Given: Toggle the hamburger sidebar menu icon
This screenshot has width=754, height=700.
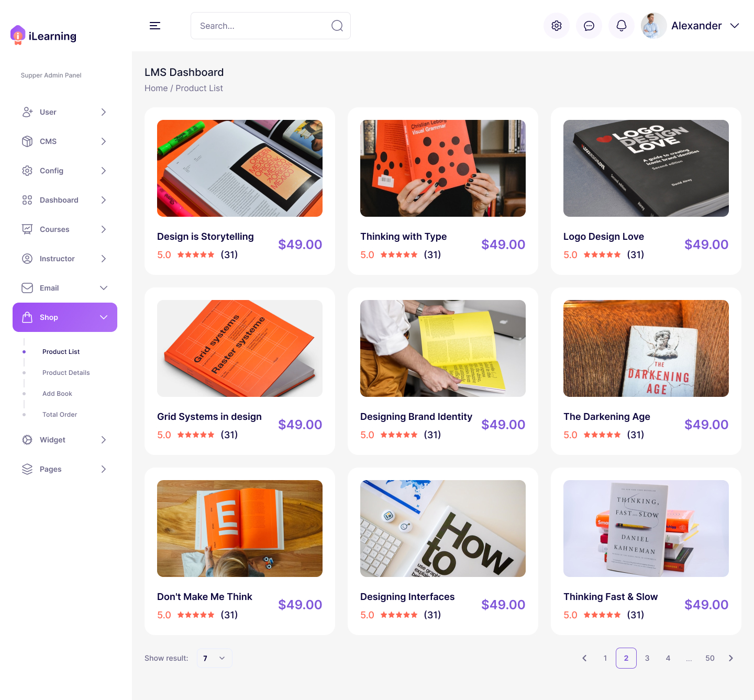Looking at the screenshot, I should pos(155,26).
